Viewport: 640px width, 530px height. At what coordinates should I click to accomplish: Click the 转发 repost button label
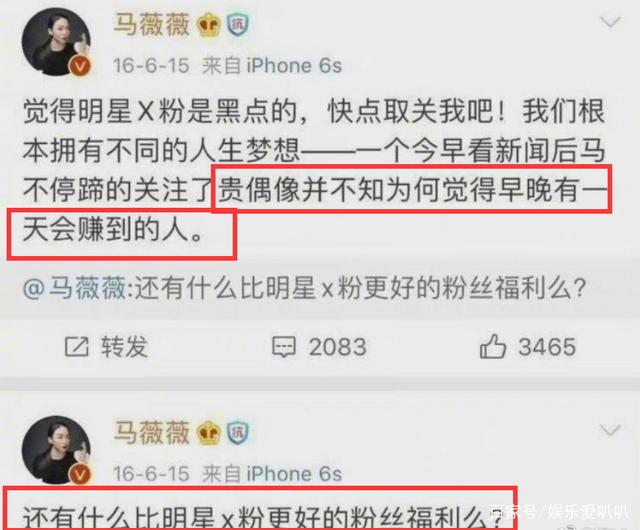click(124, 347)
